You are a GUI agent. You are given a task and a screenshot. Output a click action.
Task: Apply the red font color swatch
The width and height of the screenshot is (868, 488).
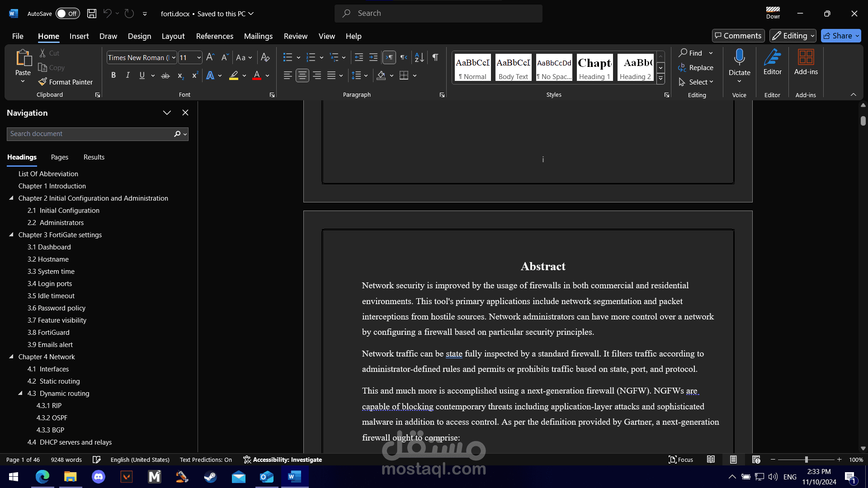pyautogui.click(x=256, y=75)
